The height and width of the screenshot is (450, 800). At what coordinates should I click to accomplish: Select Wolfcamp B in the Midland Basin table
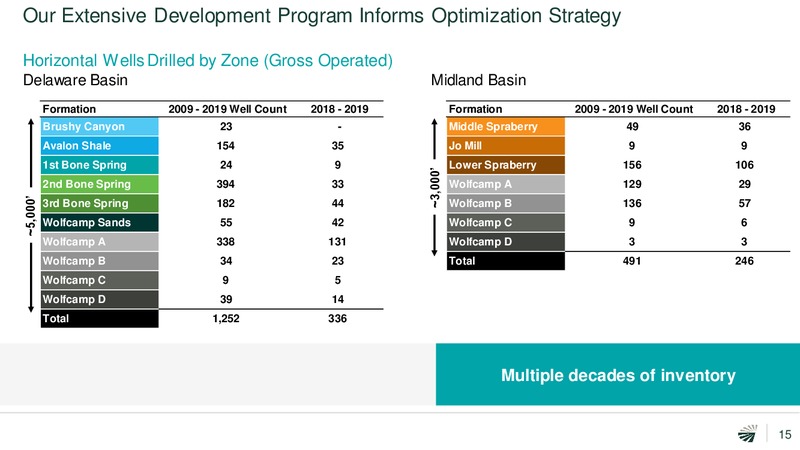506,204
